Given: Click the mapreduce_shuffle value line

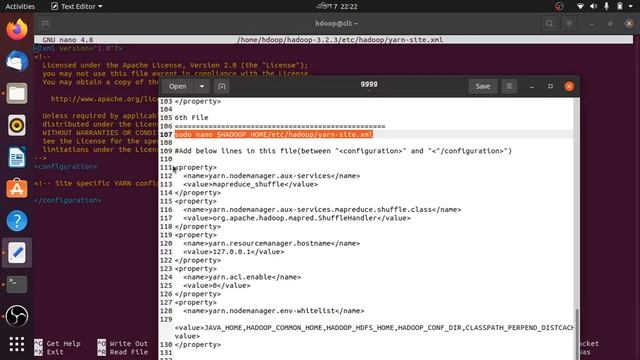Looking at the screenshot, I should (251, 184).
